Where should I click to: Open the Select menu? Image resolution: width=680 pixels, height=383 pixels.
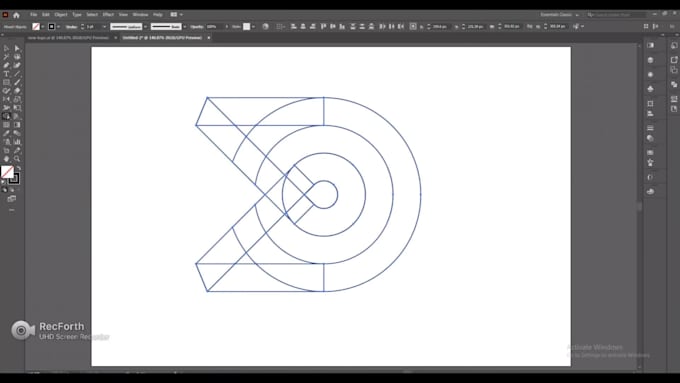click(x=92, y=15)
